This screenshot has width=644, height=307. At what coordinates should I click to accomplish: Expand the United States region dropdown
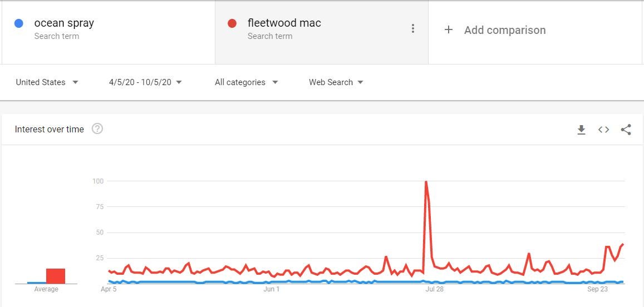pyautogui.click(x=47, y=82)
